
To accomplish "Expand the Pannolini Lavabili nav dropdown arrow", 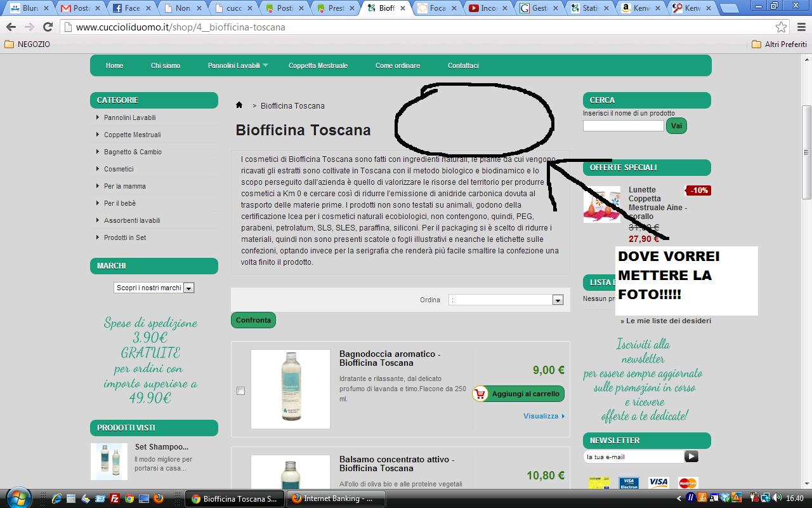I will point(265,65).
